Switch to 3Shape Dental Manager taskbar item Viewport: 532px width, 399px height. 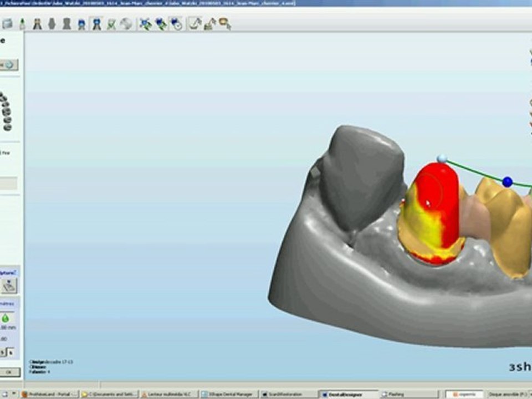tap(229, 394)
